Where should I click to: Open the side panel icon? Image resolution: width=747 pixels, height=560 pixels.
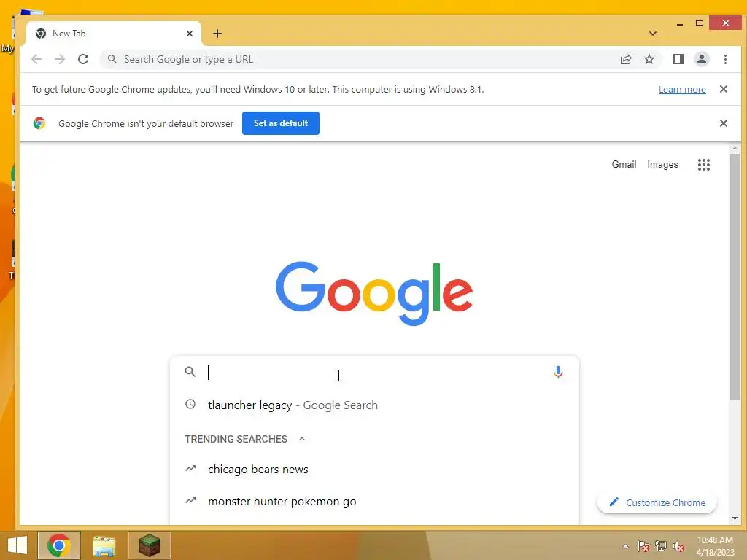678,59
